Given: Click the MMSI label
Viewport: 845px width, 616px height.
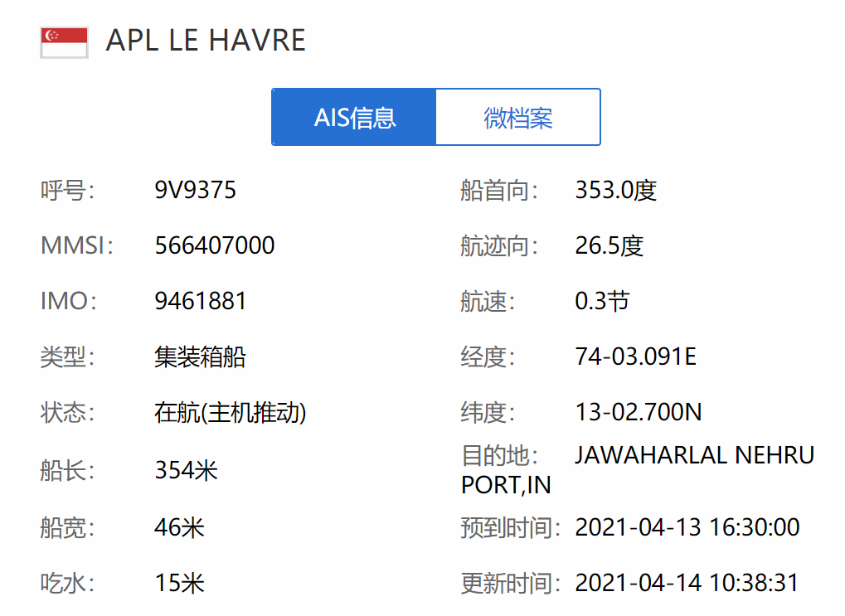Looking at the screenshot, I should pyautogui.click(x=77, y=245).
